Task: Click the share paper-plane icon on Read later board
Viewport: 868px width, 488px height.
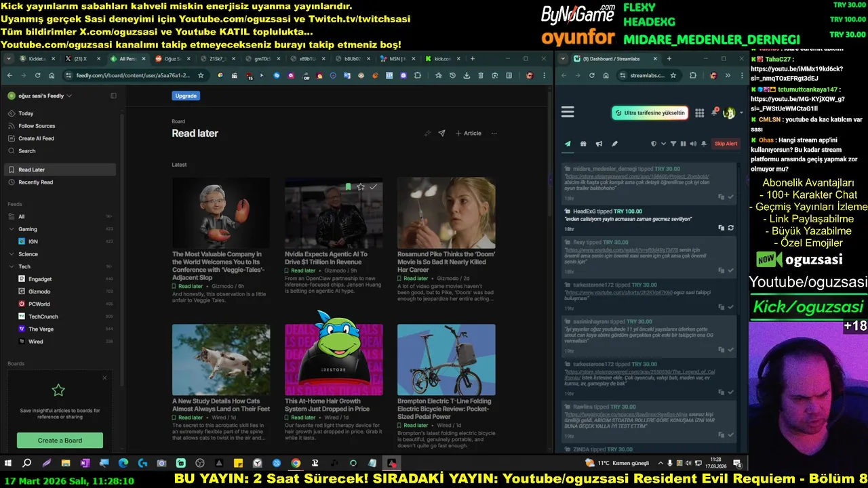Action: (441, 134)
